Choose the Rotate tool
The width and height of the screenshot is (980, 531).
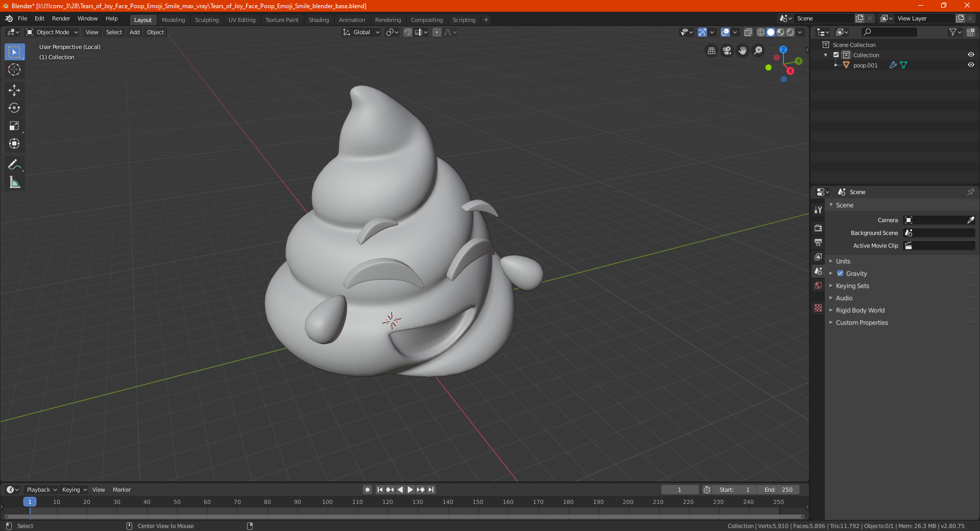coord(14,108)
